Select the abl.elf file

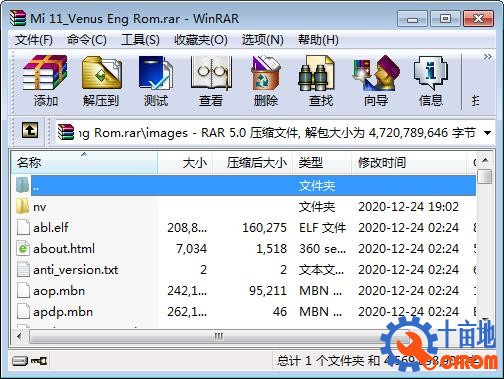[246, 228]
